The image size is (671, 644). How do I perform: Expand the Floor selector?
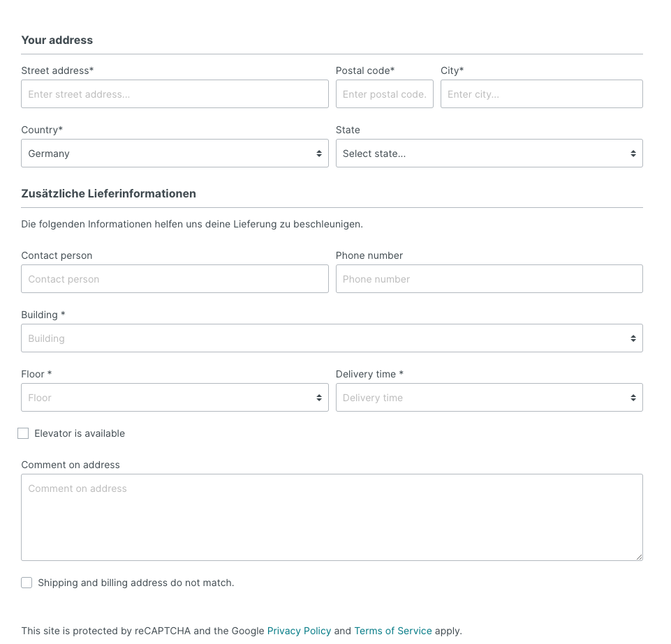coord(175,397)
